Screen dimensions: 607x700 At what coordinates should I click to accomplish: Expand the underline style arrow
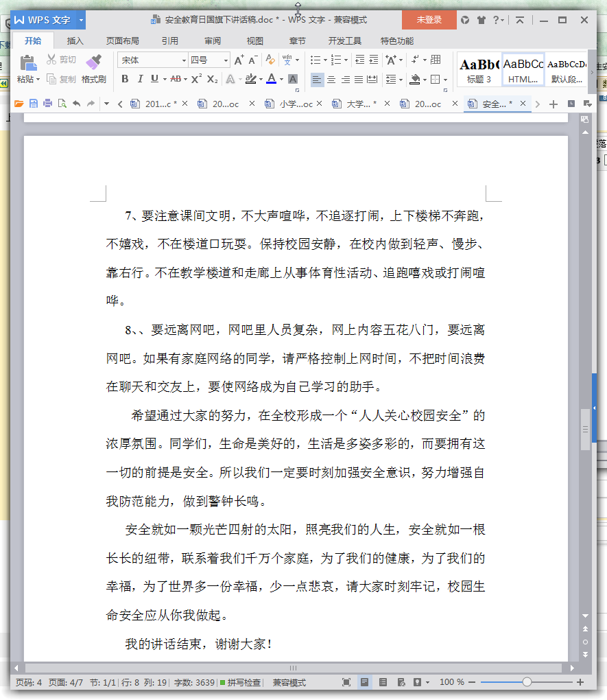165,80
